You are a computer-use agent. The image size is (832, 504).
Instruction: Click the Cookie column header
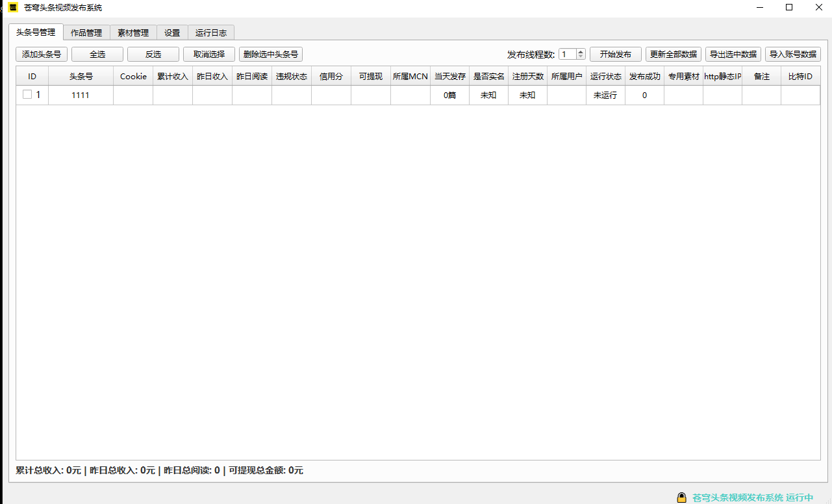(x=133, y=76)
